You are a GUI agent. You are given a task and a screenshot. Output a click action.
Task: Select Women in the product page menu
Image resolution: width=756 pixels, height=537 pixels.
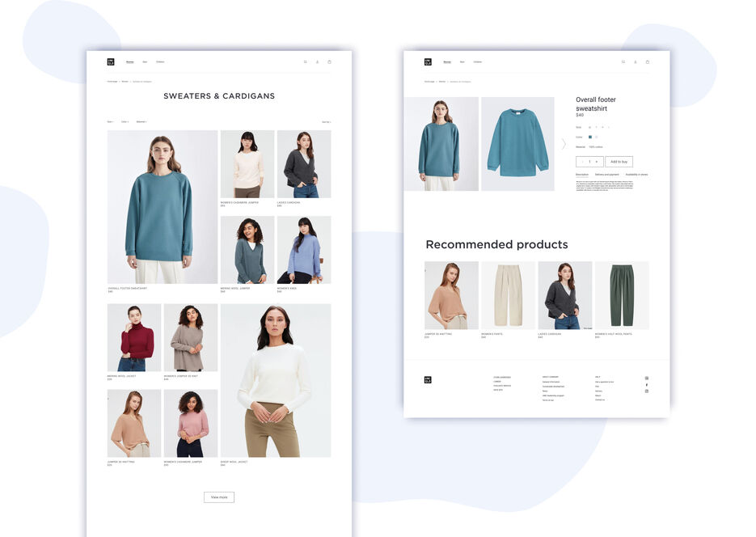[447, 61]
